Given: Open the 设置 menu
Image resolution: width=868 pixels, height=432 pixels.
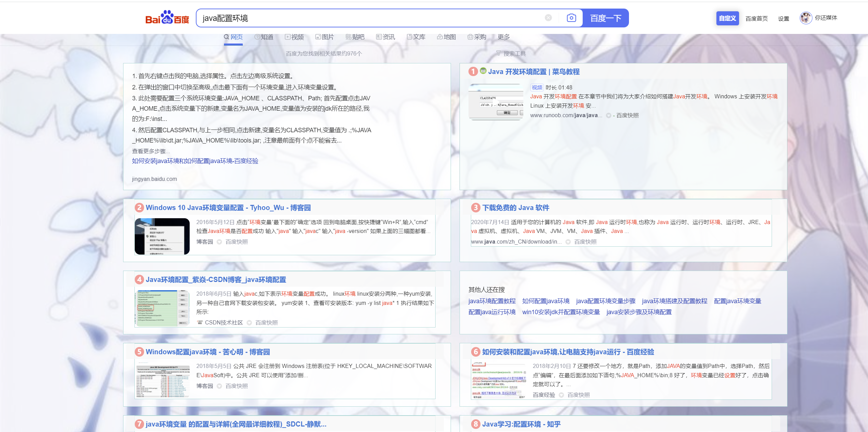Looking at the screenshot, I should pos(783,18).
